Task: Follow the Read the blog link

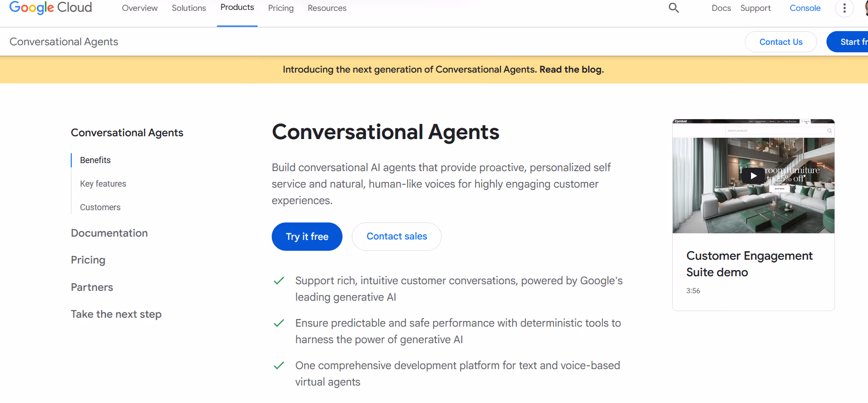Action: coord(571,69)
